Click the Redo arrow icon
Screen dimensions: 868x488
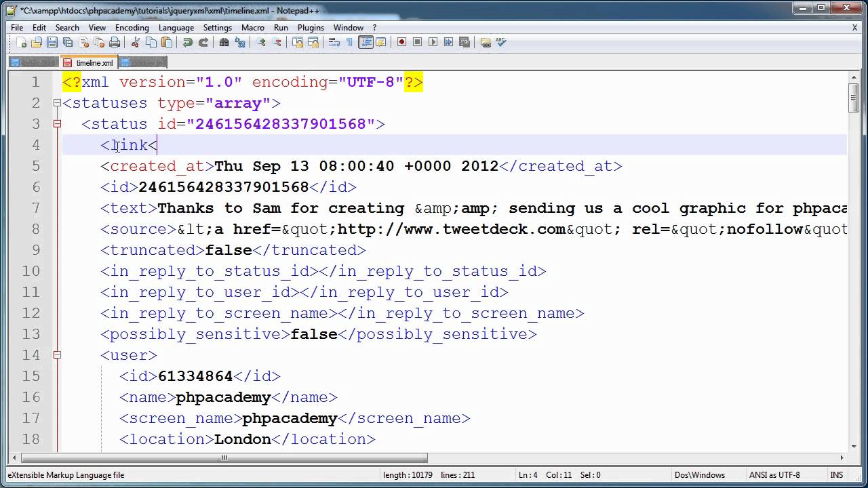[x=204, y=42]
